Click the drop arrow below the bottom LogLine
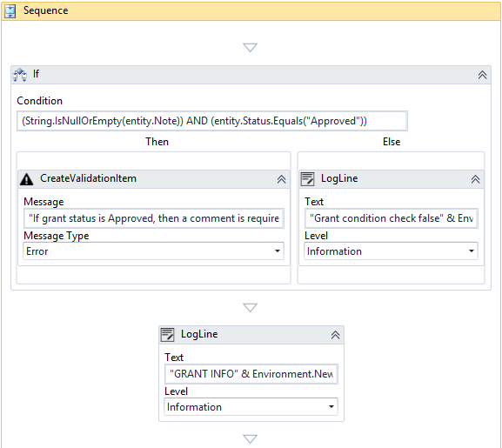Screen dimensions: 502x448 click(250, 438)
